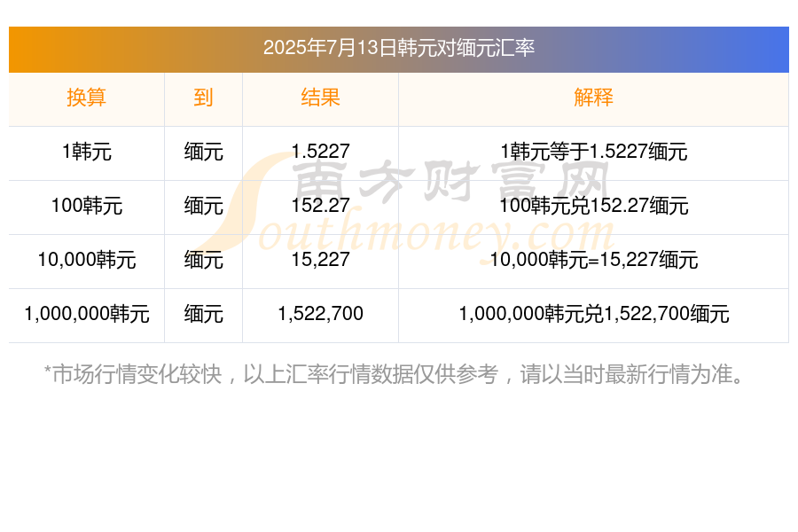The width and height of the screenshot is (798, 532).
Task: Click the result value '1.5227'
Action: pos(320,152)
